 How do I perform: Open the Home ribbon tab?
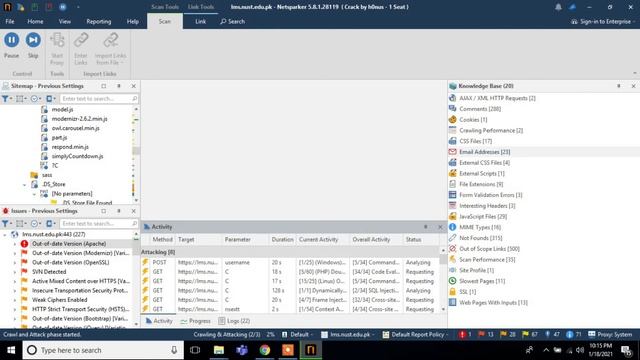click(x=35, y=22)
